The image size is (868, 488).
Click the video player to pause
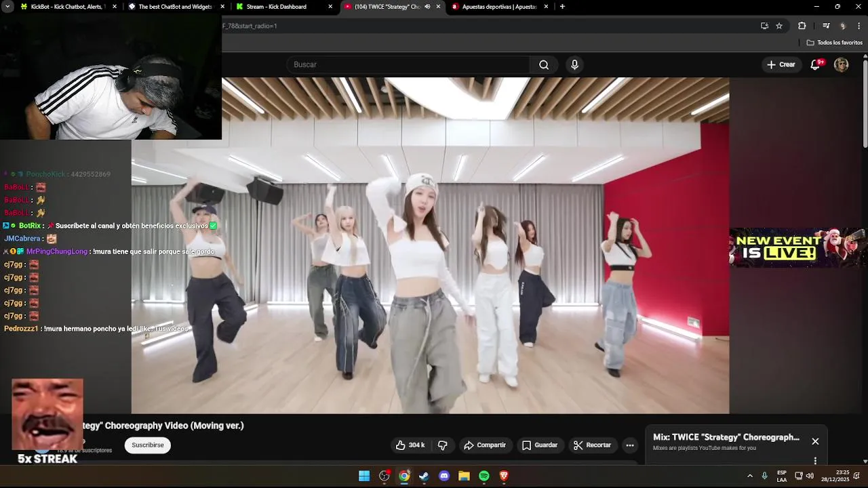coord(430,245)
